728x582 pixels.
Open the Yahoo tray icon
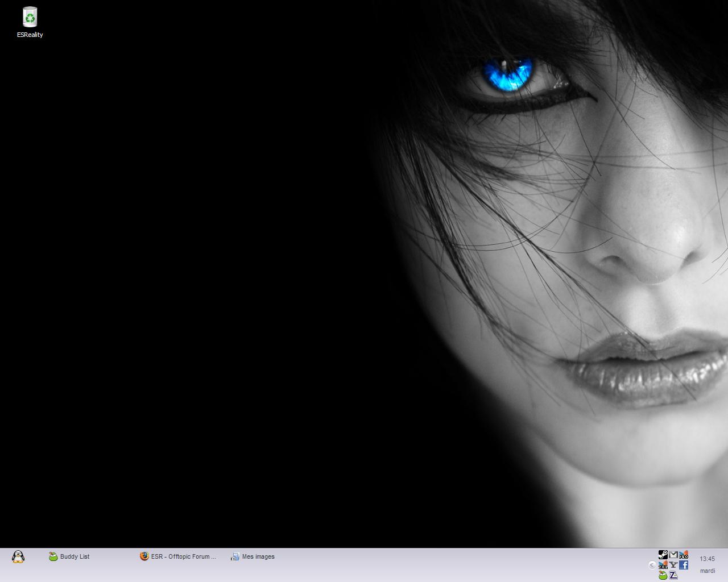click(673, 565)
